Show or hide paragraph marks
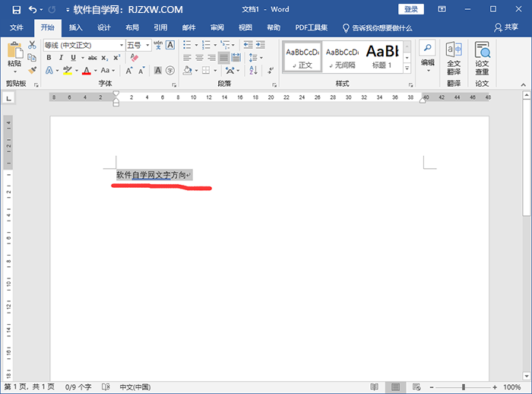 tap(271, 70)
